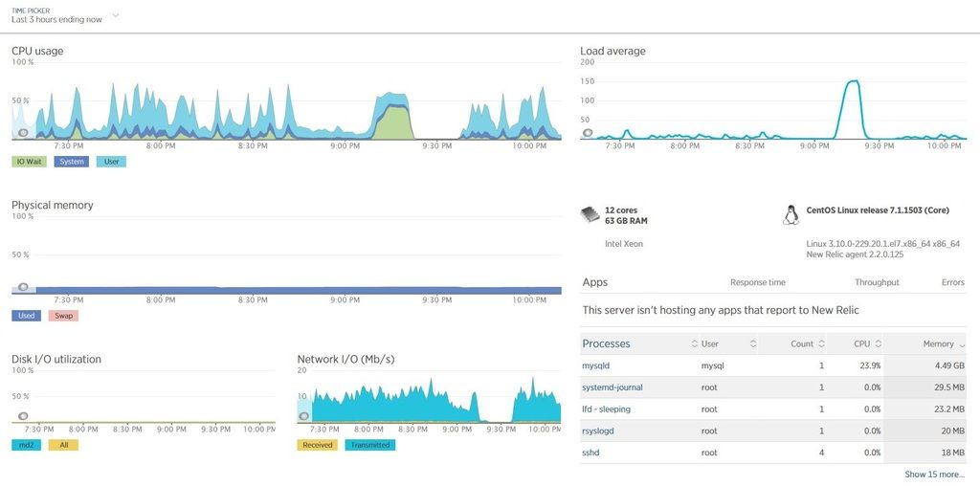This screenshot has width=980, height=486.
Task: Click the 'Intel Xeon' label
Action: [624, 244]
